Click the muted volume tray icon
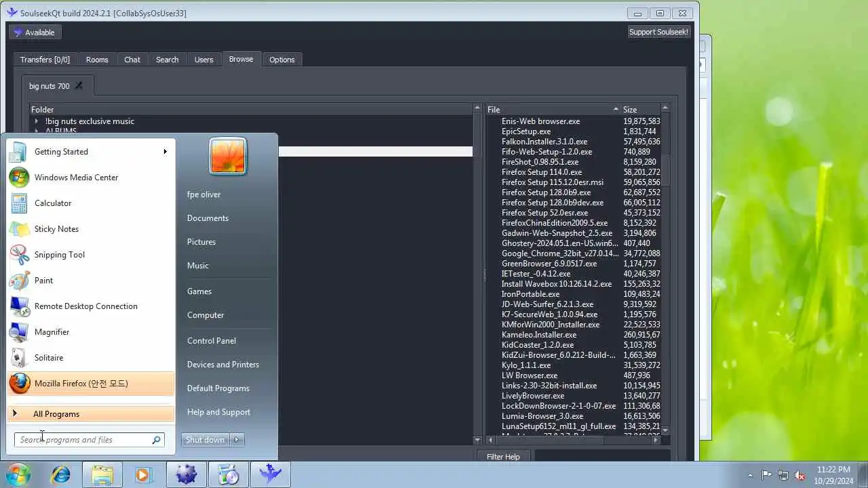Viewport: 868px width, 488px height. click(x=800, y=475)
